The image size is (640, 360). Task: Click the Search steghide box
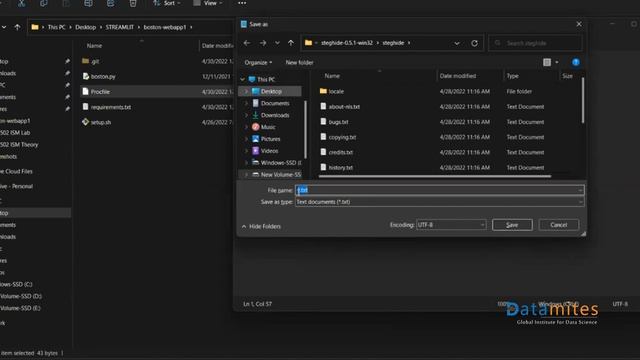point(535,43)
